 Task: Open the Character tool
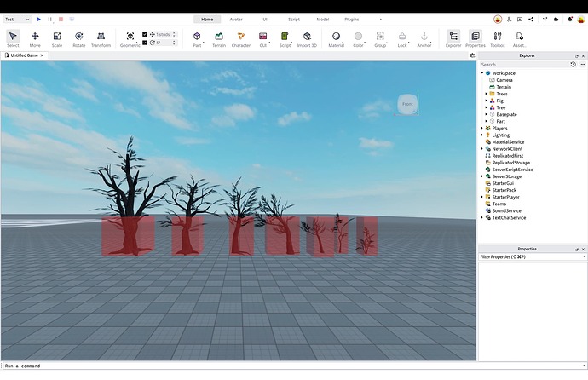point(241,38)
